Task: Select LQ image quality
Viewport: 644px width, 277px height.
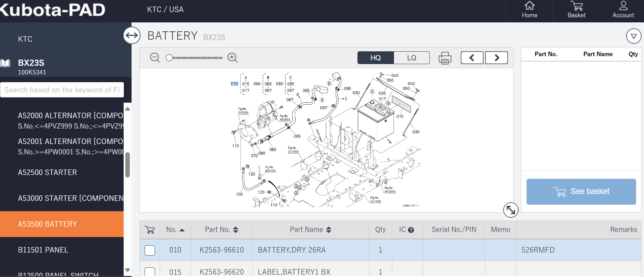Action: tap(412, 58)
